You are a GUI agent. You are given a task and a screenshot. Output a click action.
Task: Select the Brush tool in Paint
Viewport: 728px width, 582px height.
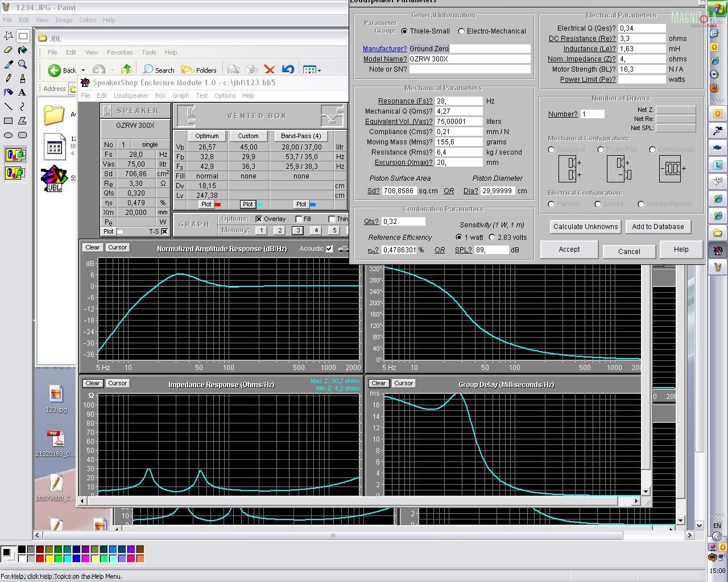(x=23, y=78)
